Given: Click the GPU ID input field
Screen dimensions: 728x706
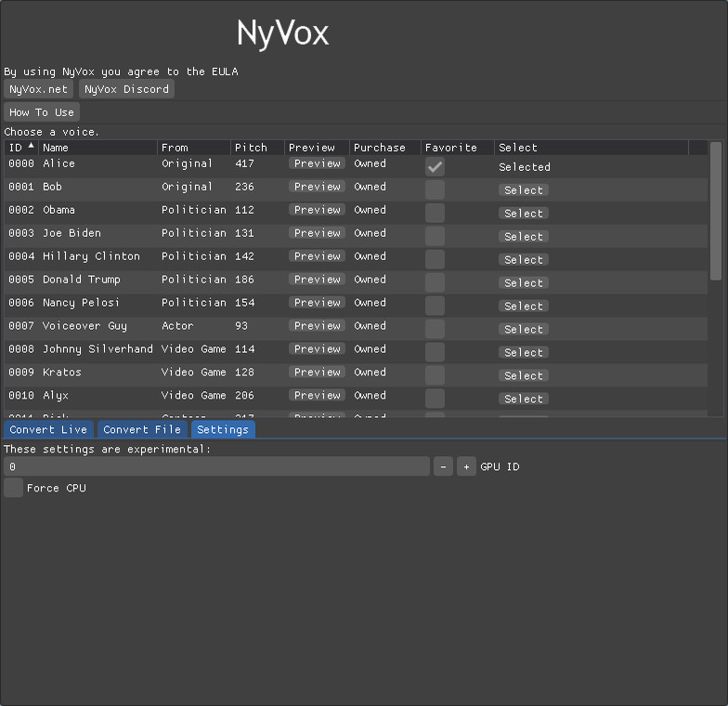Looking at the screenshot, I should [x=217, y=466].
